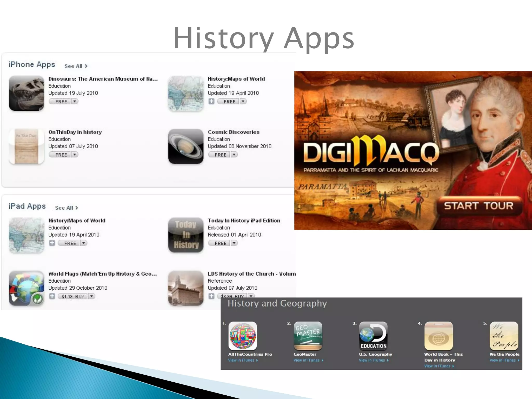
Task: Click plus icon beside iPad History:Maps FREE button
Action: pyautogui.click(x=52, y=243)
